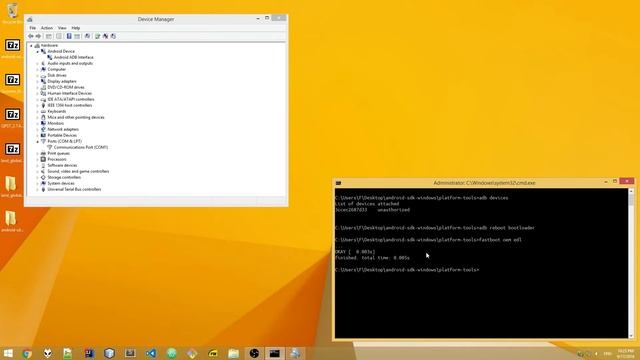The width and height of the screenshot is (640, 360).
Task: Expand the Processors node
Action: tap(38, 160)
